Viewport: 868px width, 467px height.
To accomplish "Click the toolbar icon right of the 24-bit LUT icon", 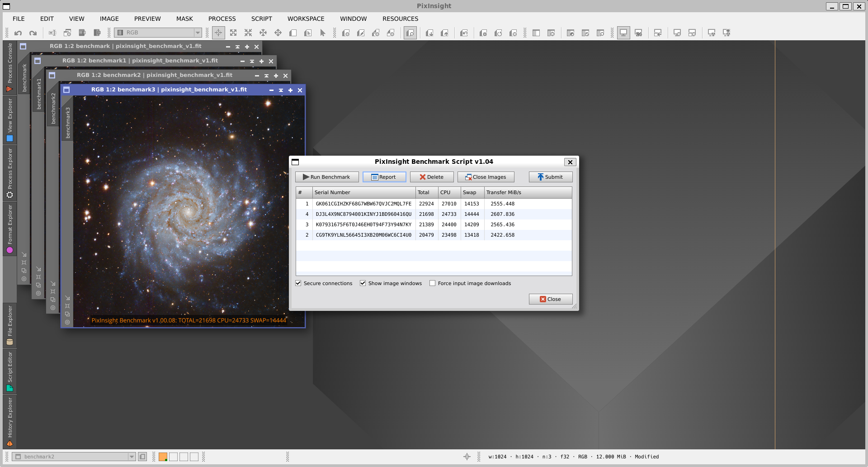I will [x=658, y=33].
